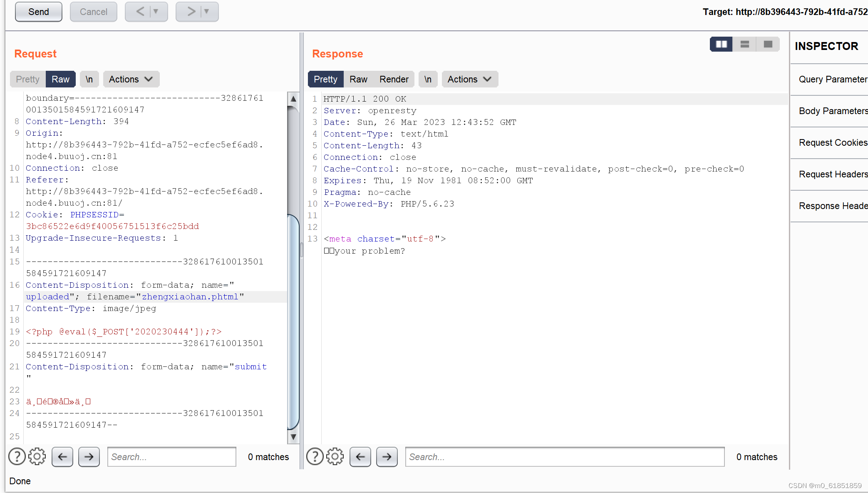Open the response Actions dropdown

469,79
